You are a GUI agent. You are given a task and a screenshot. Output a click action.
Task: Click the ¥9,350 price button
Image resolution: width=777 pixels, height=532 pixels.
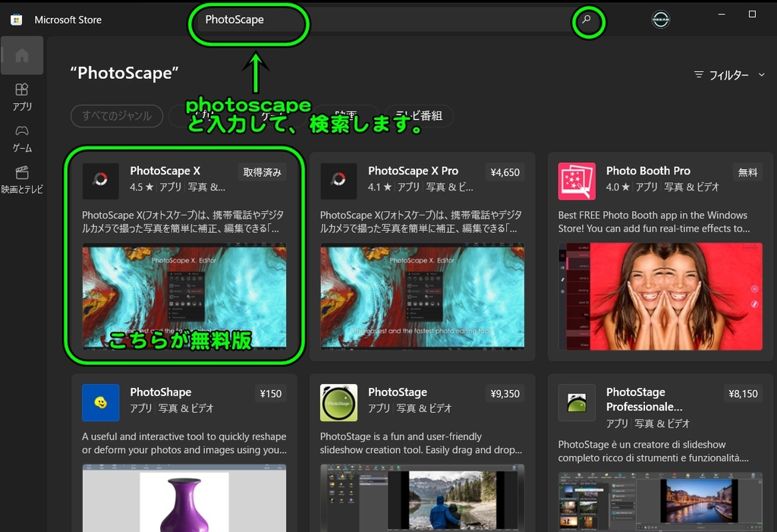(505, 394)
